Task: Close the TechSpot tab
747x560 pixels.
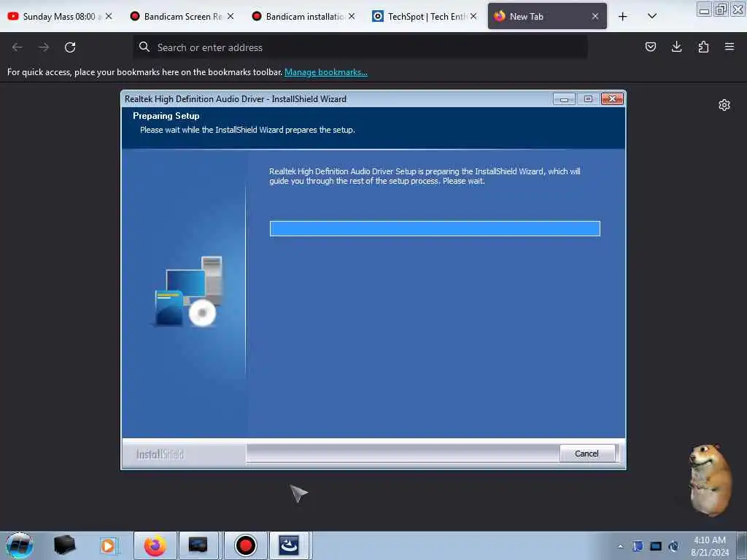Action: pos(473,16)
